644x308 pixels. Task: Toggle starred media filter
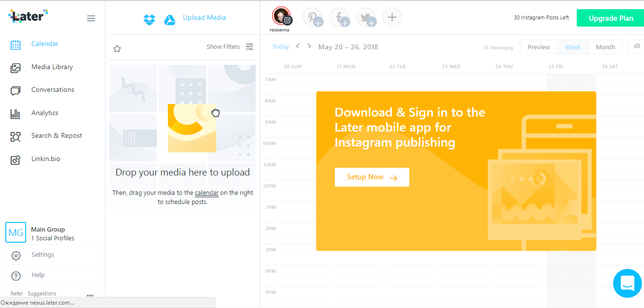coord(117,48)
